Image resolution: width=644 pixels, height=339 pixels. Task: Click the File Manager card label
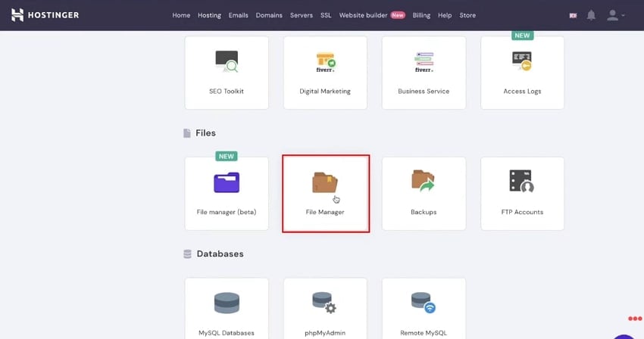(325, 212)
